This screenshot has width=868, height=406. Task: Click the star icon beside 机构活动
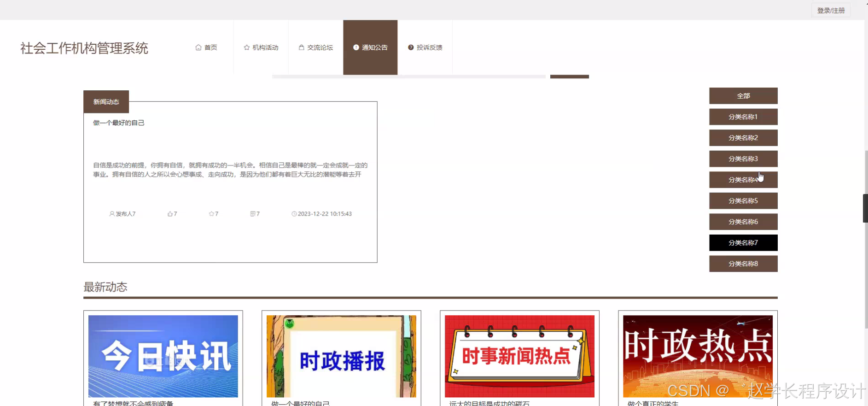247,47
